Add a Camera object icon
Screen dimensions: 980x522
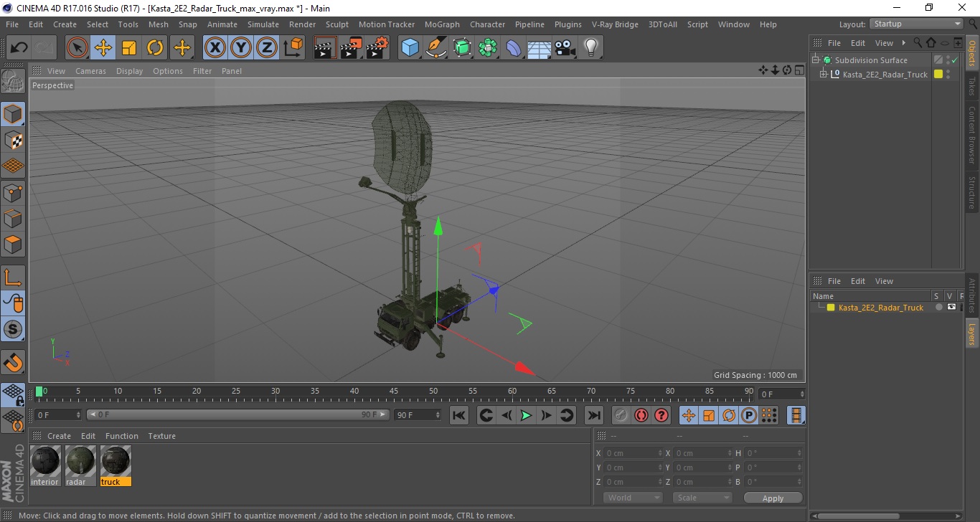[565, 48]
